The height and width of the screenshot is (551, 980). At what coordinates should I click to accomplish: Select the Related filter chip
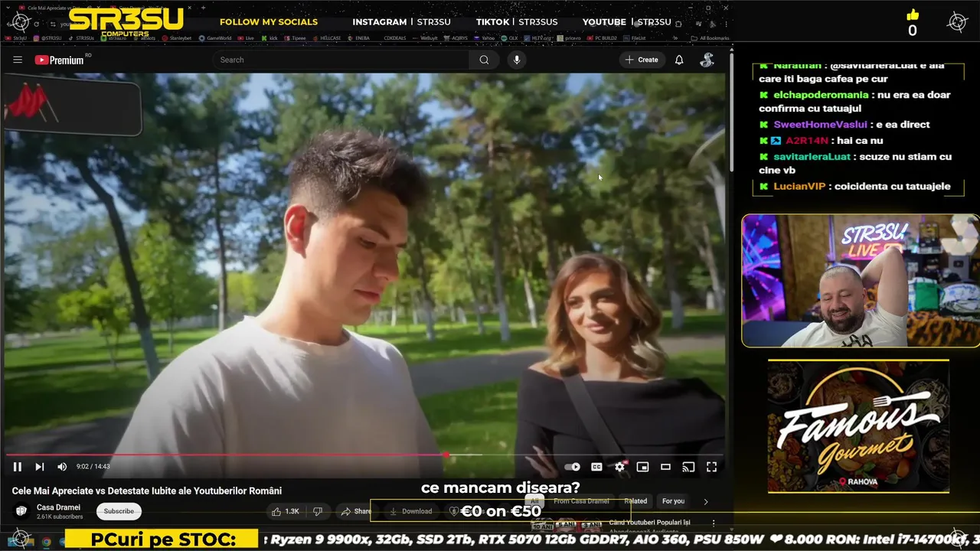635,501
